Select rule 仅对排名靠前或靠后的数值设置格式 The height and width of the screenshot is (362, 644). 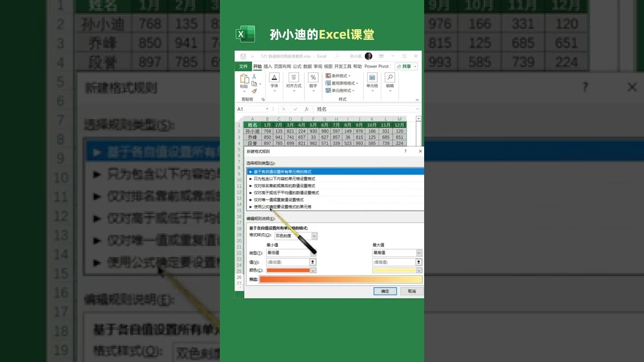coord(336,186)
